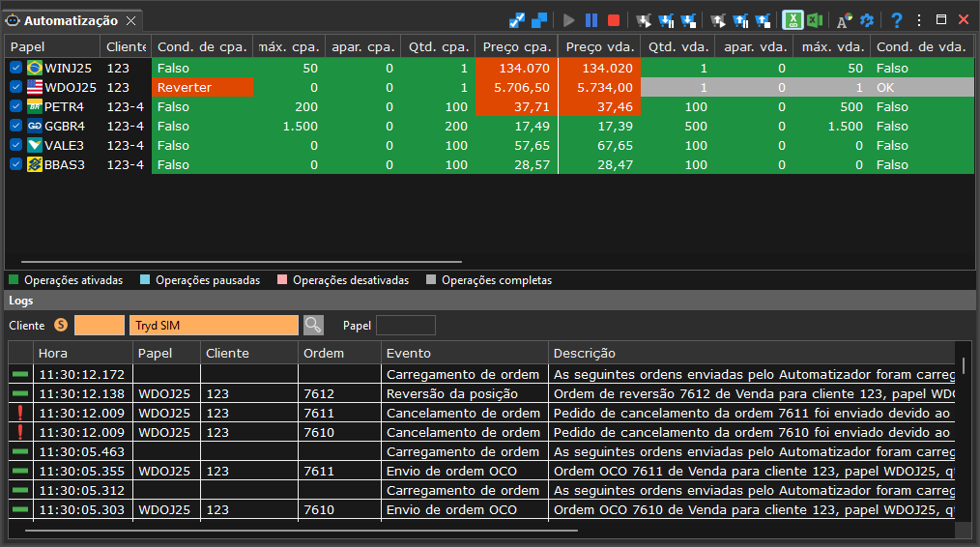Click green Operações ativadas legend swatch
Image resolution: width=980 pixels, height=547 pixels.
coord(14,279)
